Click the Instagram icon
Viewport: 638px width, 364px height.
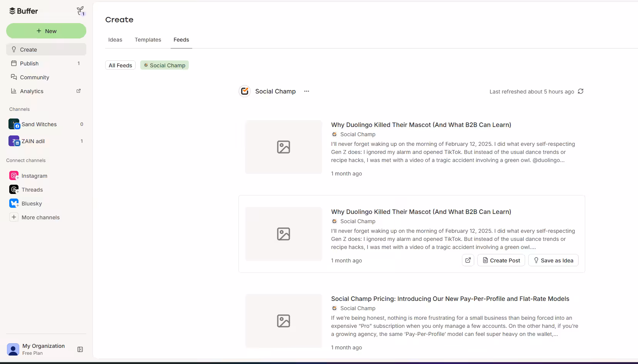[14, 175]
